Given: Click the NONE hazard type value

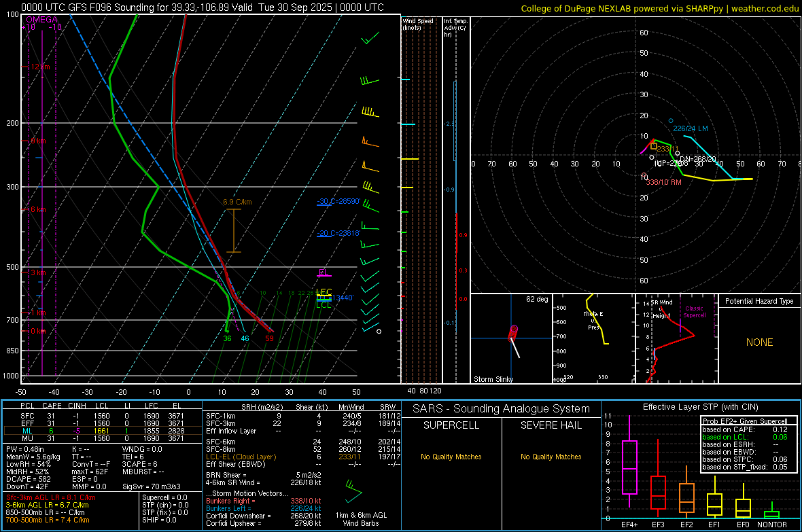Looking at the screenshot, I should click(760, 342).
